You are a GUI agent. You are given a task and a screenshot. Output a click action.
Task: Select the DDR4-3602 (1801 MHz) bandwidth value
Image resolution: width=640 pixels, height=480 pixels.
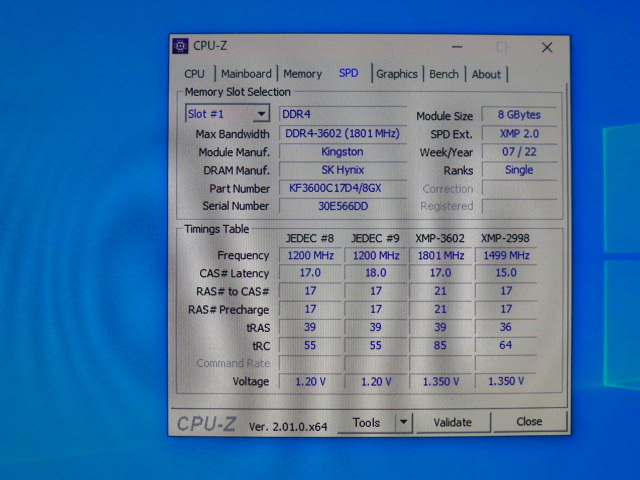tap(342, 133)
